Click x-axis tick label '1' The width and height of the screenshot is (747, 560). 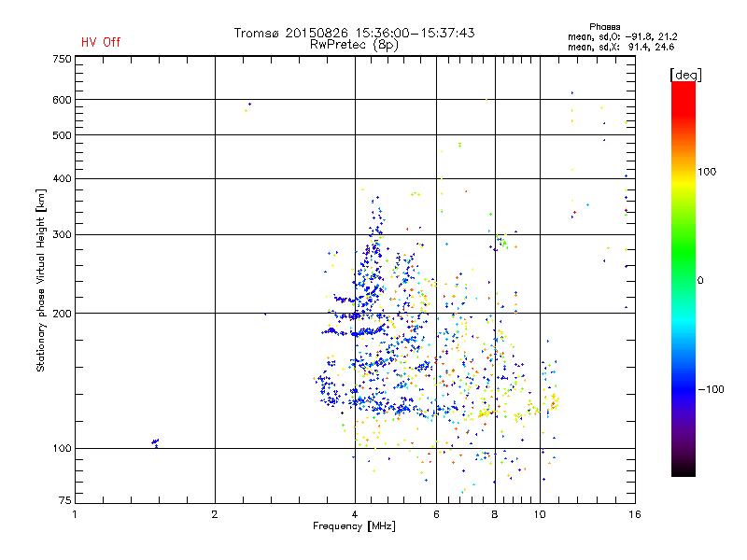(x=75, y=514)
